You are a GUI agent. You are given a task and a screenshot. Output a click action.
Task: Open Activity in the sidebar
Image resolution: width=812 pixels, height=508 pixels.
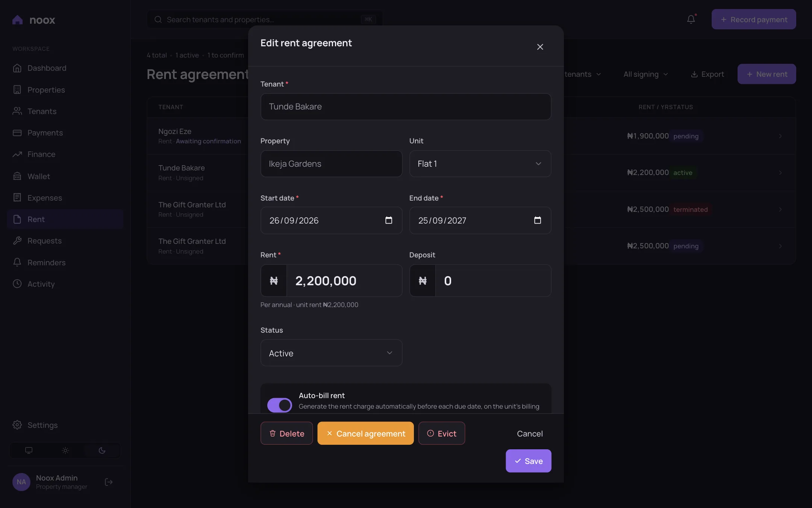[65, 284]
